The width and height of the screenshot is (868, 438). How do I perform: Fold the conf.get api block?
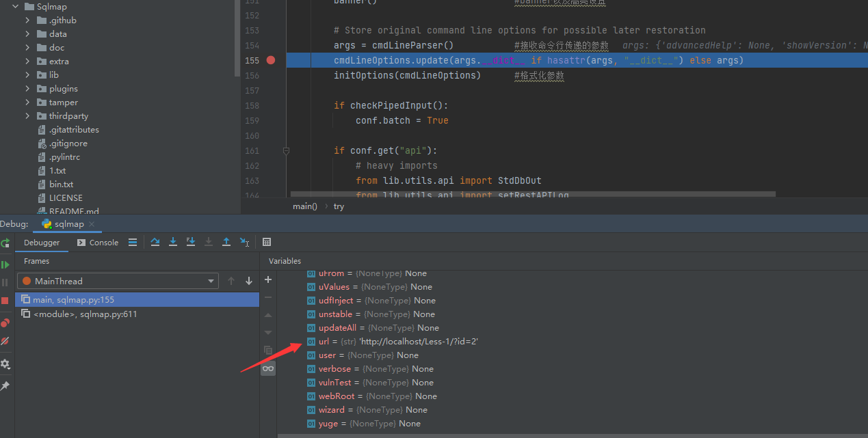(x=286, y=150)
